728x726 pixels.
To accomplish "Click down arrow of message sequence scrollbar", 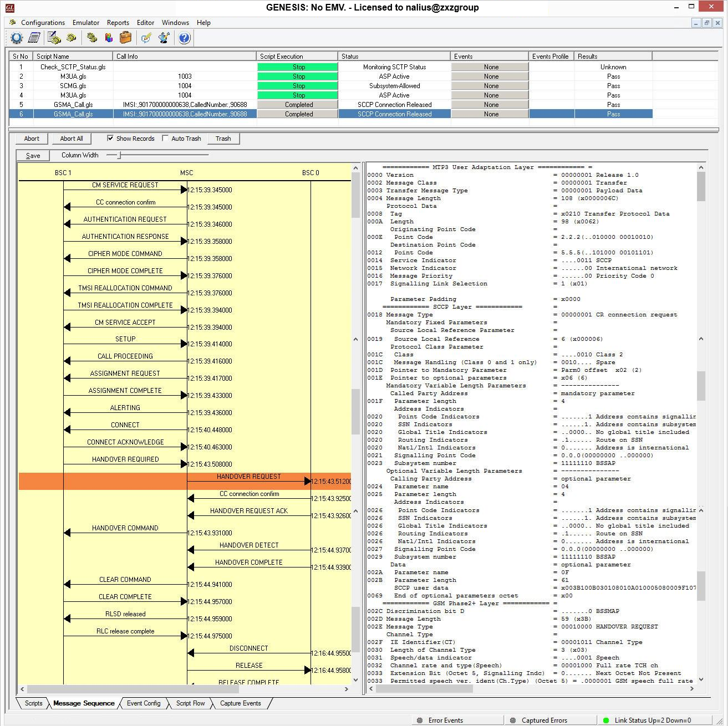I will coord(355,679).
